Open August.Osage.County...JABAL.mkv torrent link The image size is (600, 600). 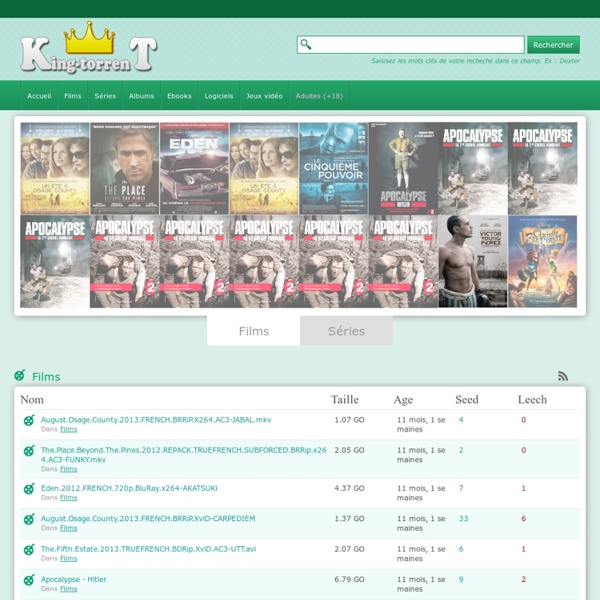[156, 420]
